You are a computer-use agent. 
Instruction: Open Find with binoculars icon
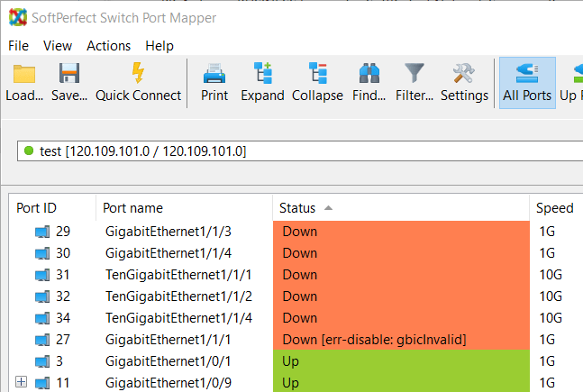[x=369, y=73]
